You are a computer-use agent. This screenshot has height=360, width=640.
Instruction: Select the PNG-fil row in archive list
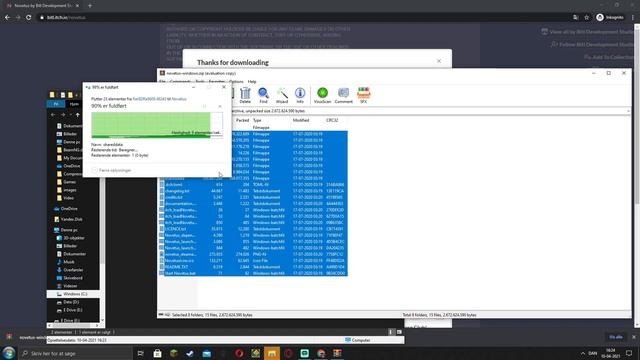click(x=253, y=254)
